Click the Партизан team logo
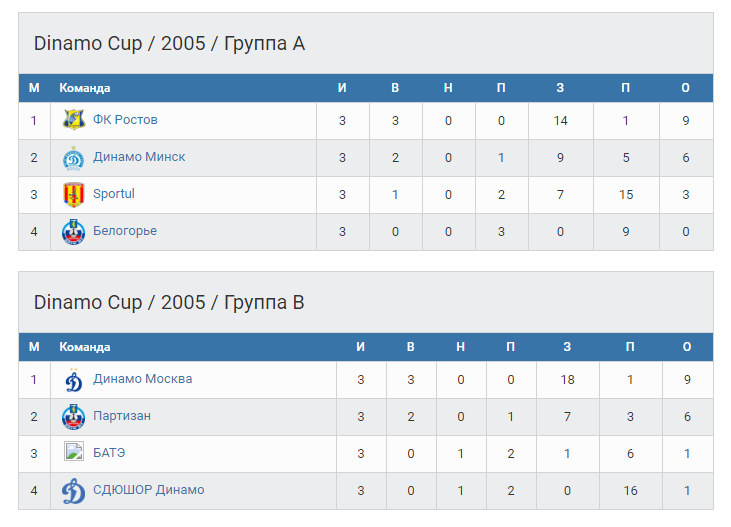The image size is (731, 527). click(x=74, y=417)
